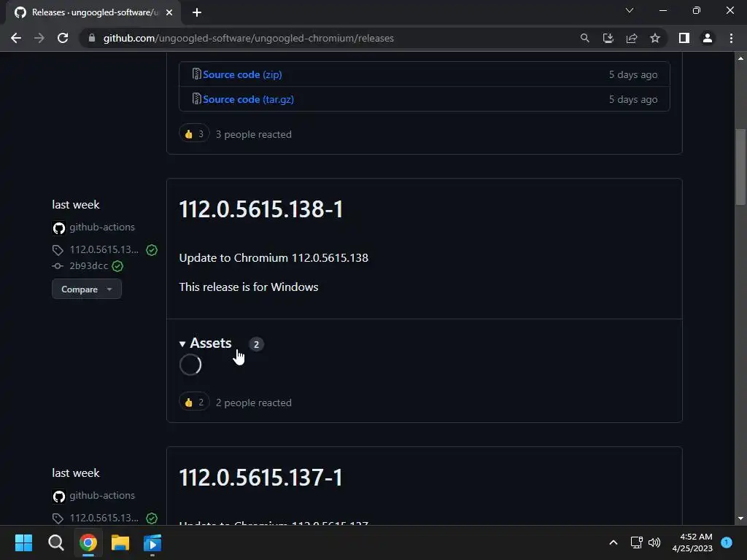Click the address bar URL

point(248,38)
